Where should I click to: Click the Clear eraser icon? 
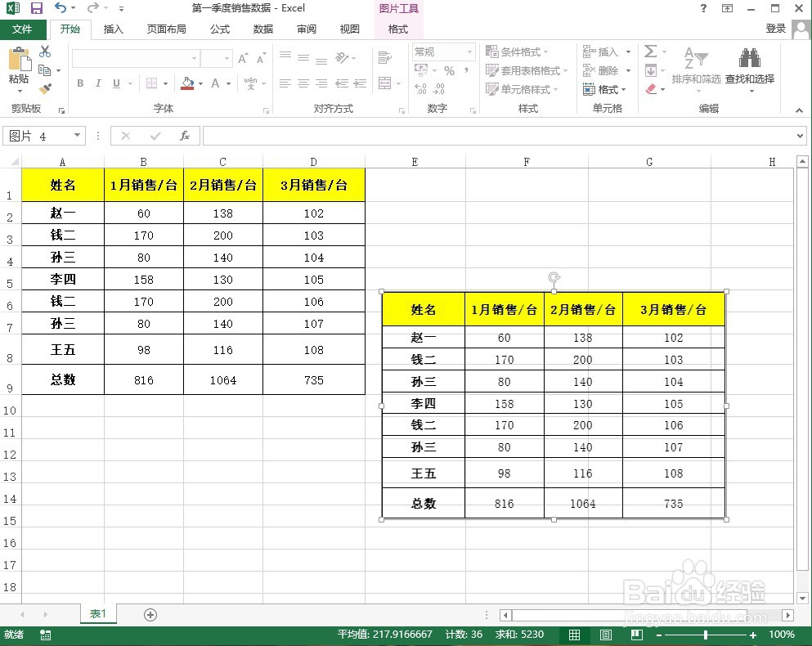click(652, 89)
